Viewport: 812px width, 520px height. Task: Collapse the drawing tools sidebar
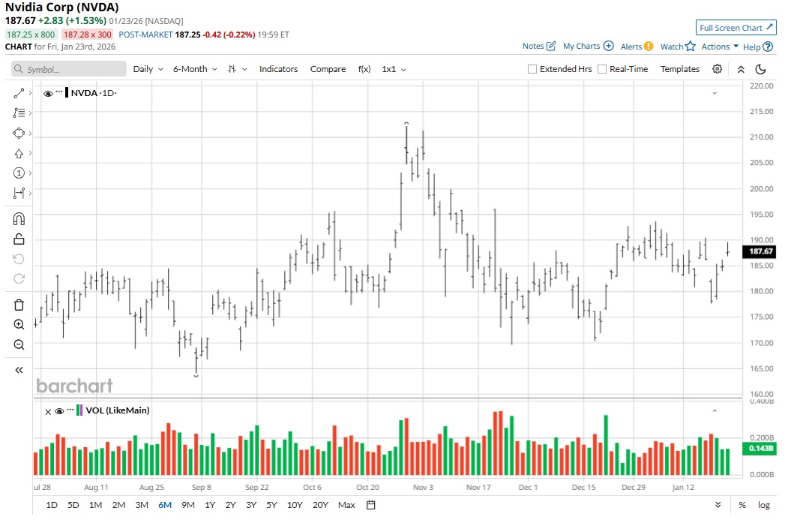click(x=19, y=370)
